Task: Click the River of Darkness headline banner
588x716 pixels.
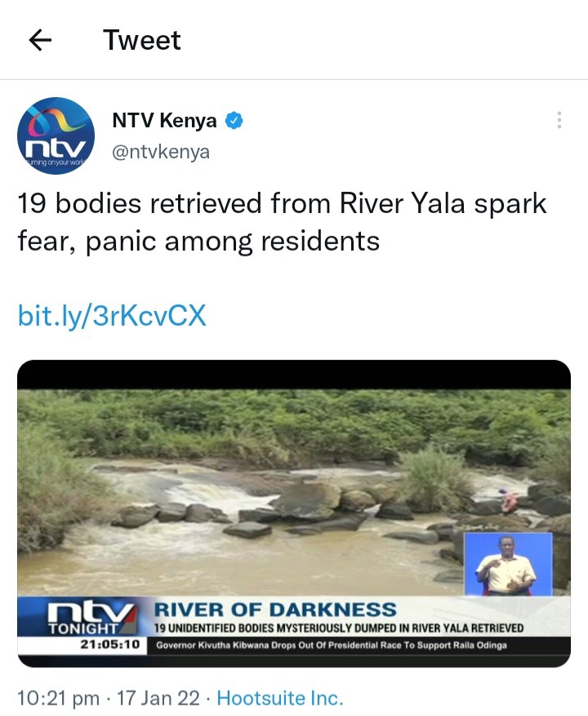Action: tap(275, 610)
